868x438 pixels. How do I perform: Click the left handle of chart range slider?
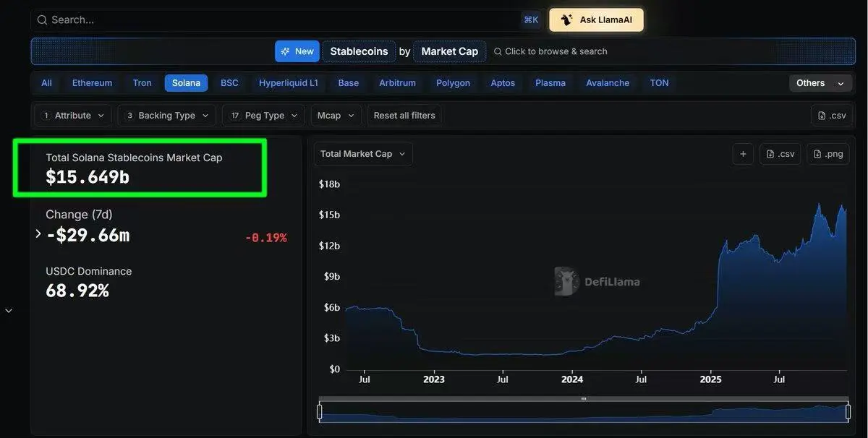point(320,412)
